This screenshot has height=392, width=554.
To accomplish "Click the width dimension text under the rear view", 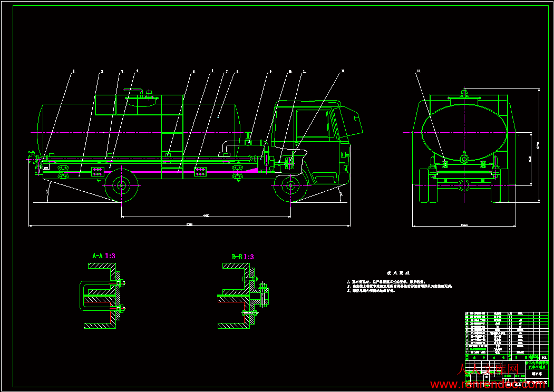I will (464, 225).
